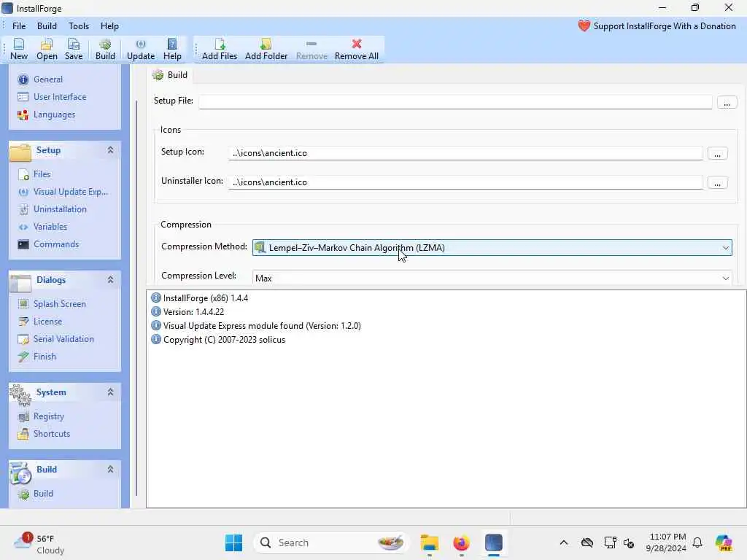Show hidden system tray icons
747x560 pixels.
(x=564, y=542)
